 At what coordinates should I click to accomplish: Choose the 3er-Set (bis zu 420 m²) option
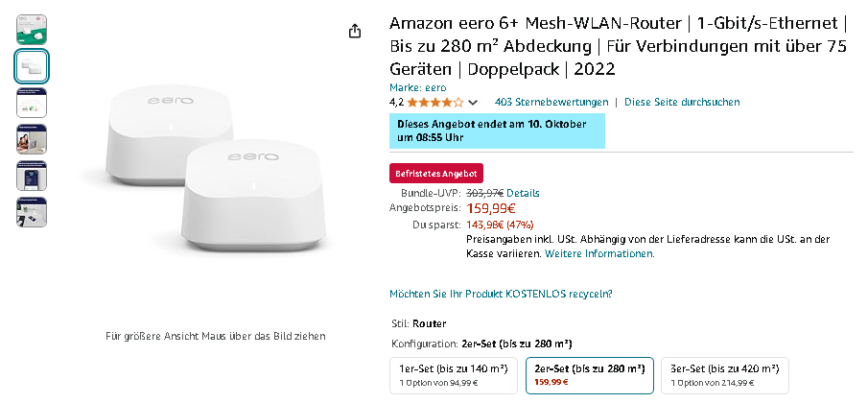(725, 375)
